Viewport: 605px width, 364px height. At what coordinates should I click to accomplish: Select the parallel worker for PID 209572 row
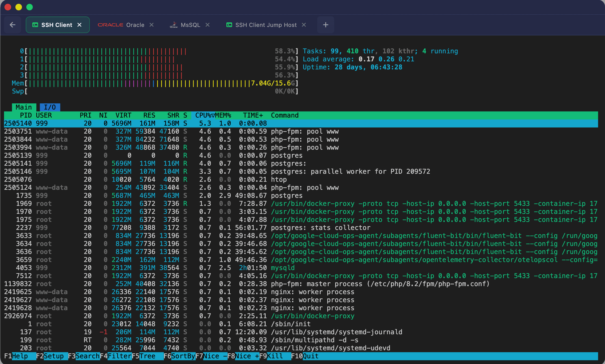coord(301,171)
